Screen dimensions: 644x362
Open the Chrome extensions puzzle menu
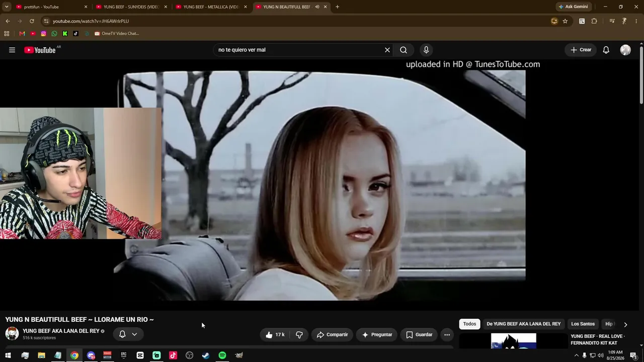(594, 21)
